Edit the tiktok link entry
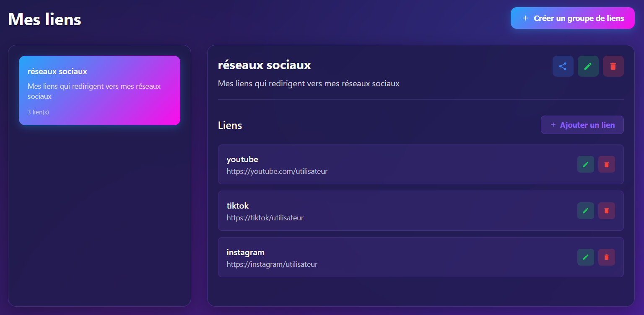Image resolution: width=644 pixels, height=315 pixels. pos(585,211)
